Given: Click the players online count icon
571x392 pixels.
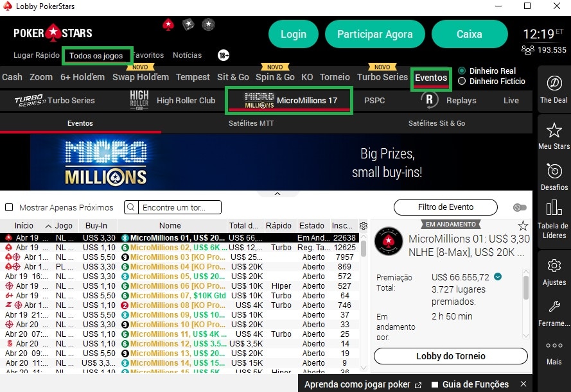Looking at the screenshot, I should pyautogui.click(x=528, y=49).
